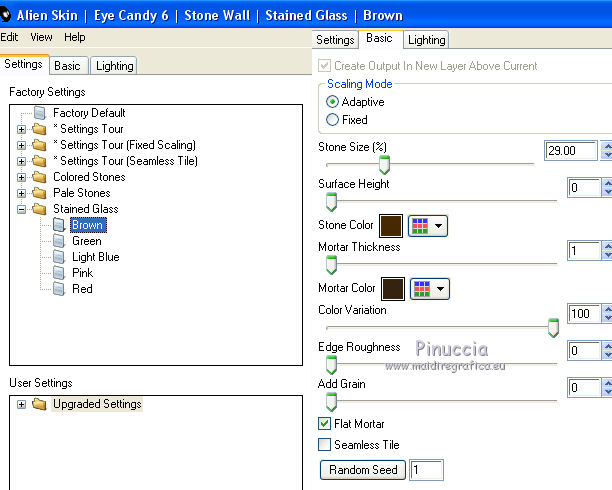The width and height of the screenshot is (612, 490).
Task: Expand the Pale Stones folder
Action: pyautogui.click(x=21, y=193)
